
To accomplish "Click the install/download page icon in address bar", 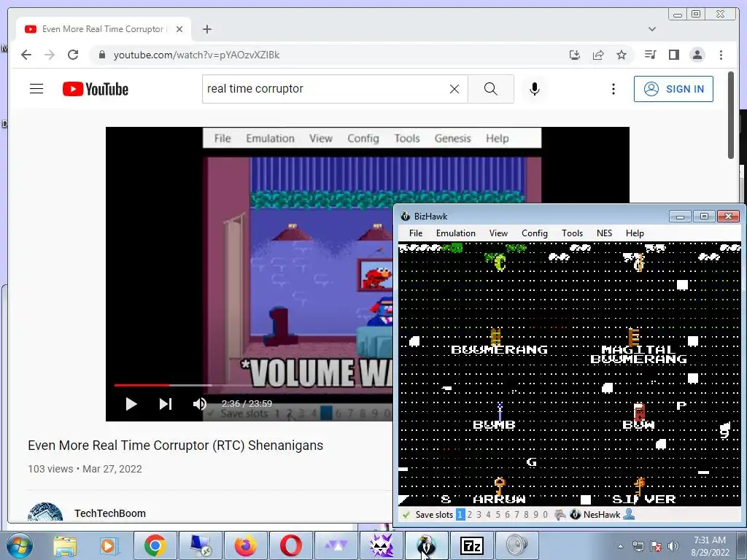I will click(x=575, y=55).
